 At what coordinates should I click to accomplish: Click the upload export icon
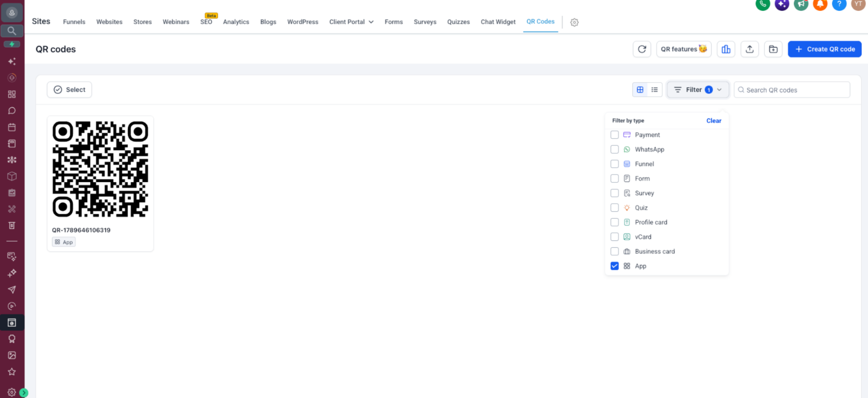pos(749,49)
